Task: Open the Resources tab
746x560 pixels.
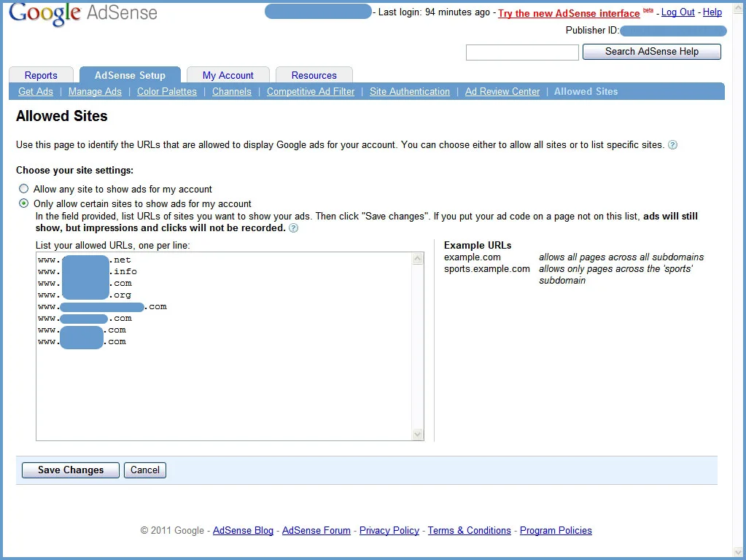Action: coord(314,75)
